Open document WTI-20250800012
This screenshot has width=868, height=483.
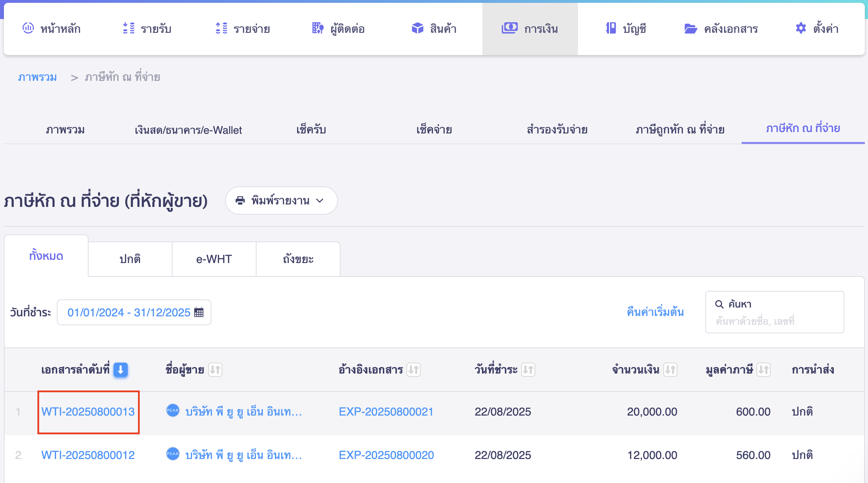[88, 455]
